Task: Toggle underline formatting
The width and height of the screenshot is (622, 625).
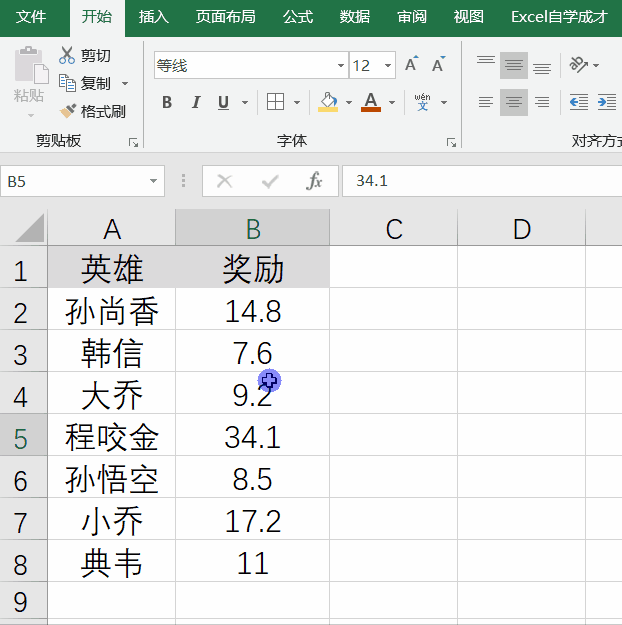Action: [x=224, y=102]
